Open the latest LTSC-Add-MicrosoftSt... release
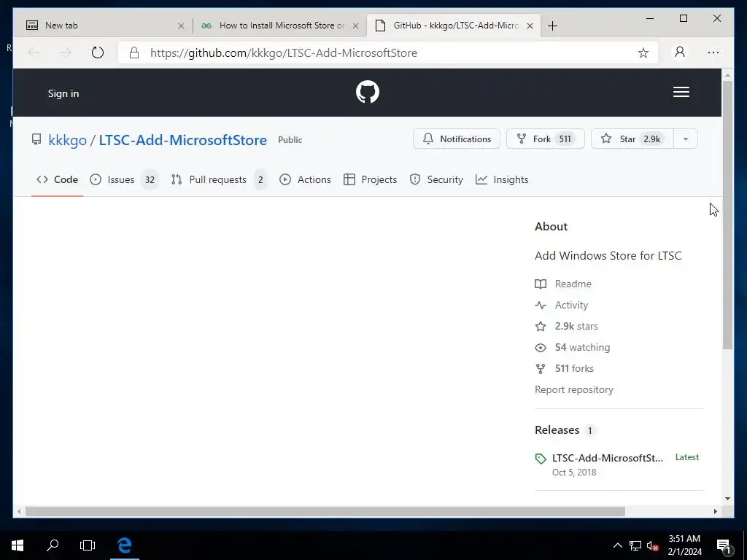This screenshot has height=560, width=747. tap(608, 458)
